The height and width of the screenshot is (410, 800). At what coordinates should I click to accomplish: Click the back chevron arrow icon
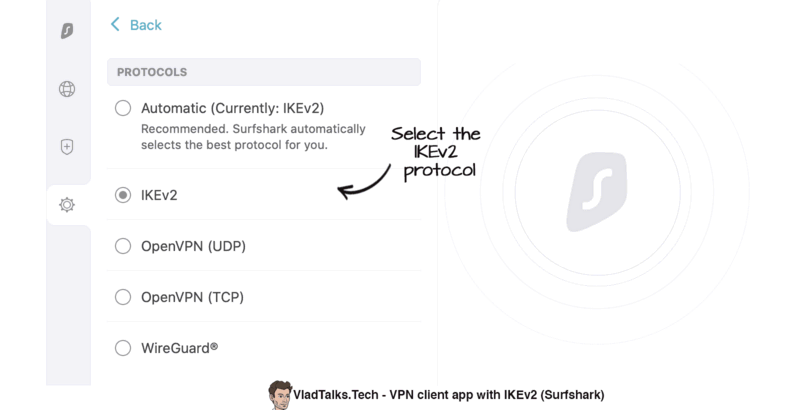click(x=115, y=24)
